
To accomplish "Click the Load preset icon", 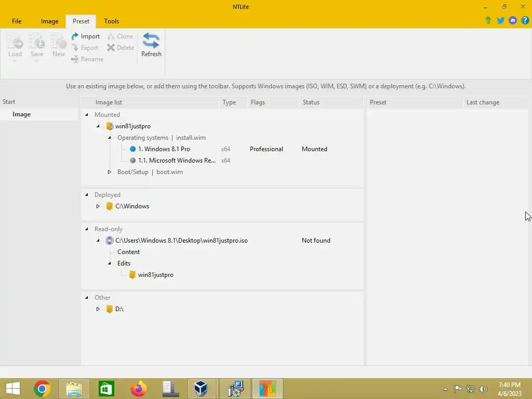I will [x=15, y=46].
